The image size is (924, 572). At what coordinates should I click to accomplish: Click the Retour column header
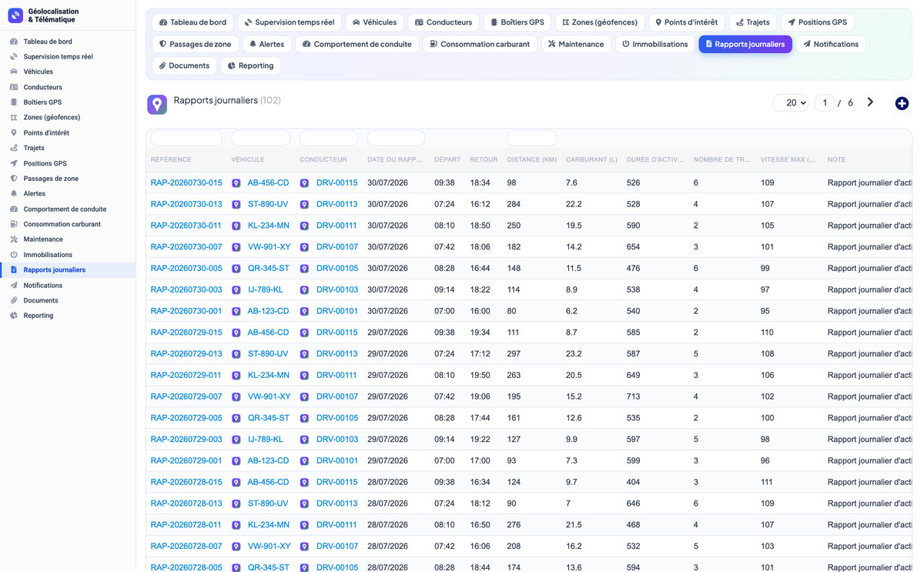(x=484, y=159)
